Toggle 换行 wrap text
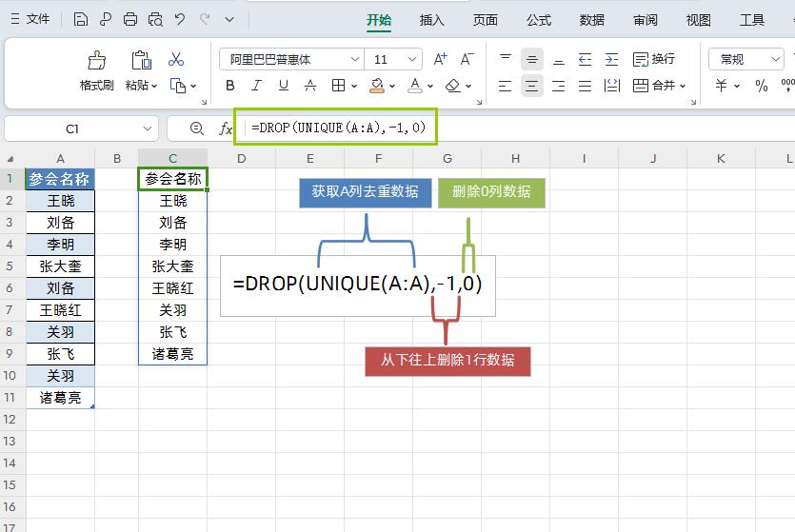The image size is (795, 532). pyautogui.click(x=654, y=59)
